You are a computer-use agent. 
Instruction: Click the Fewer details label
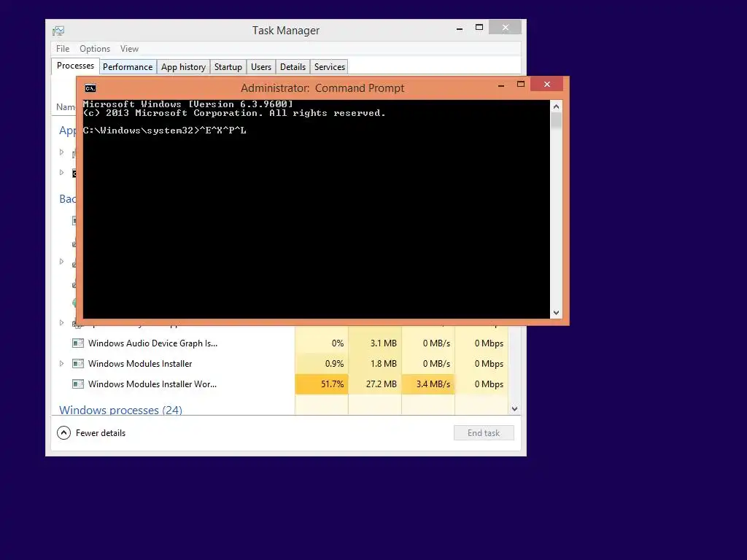(x=101, y=433)
